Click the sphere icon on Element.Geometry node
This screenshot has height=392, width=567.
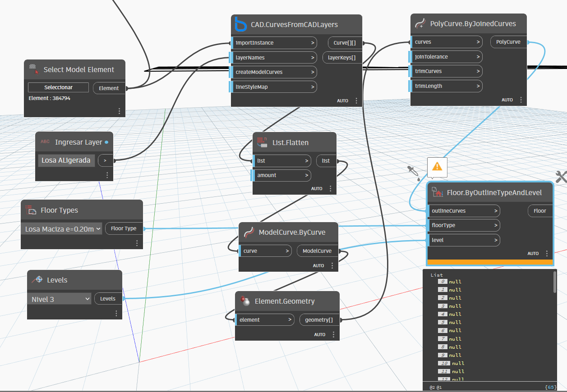[x=244, y=301]
